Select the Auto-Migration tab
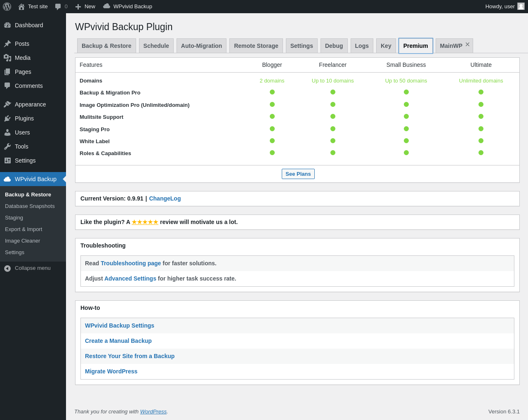The image size is (528, 420). point(201,46)
